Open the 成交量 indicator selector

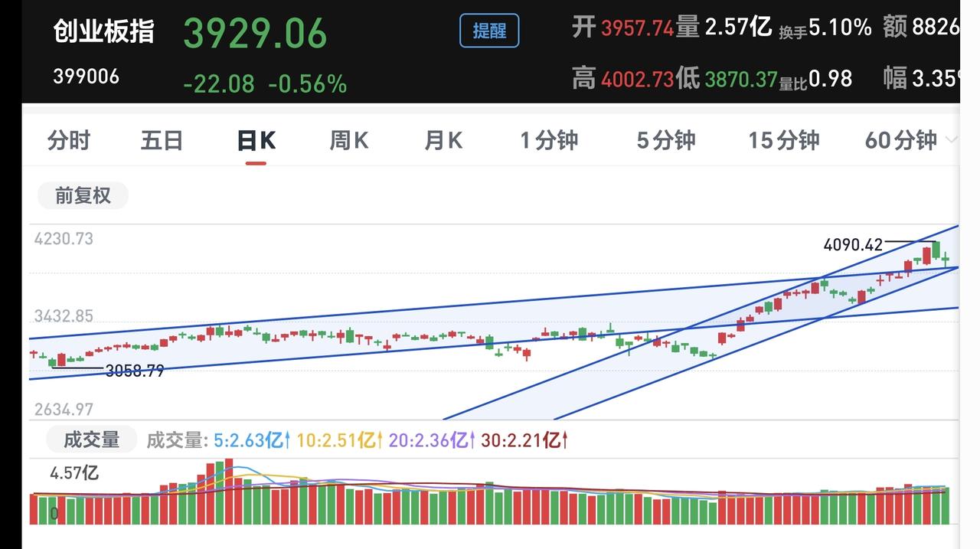pyautogui.click(x=91, y=440)
